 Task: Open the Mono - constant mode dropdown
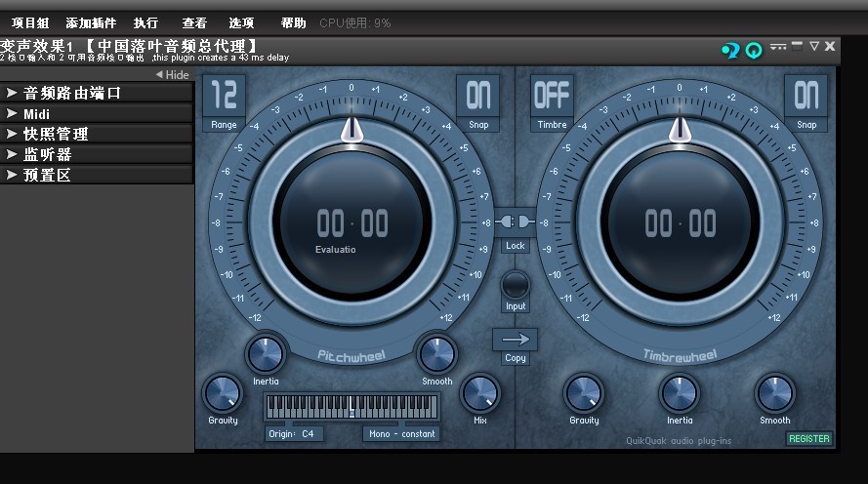402,433
